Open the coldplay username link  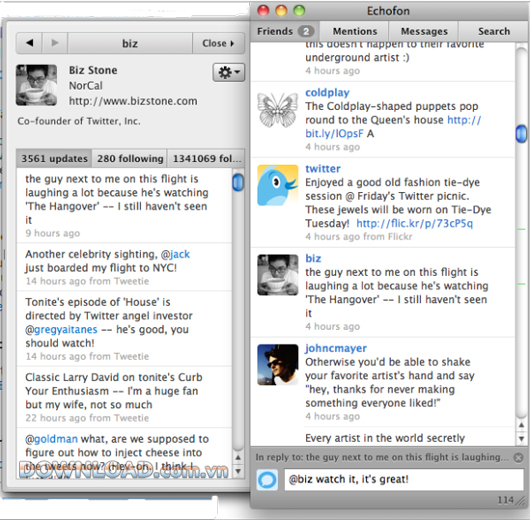[327, 93]
